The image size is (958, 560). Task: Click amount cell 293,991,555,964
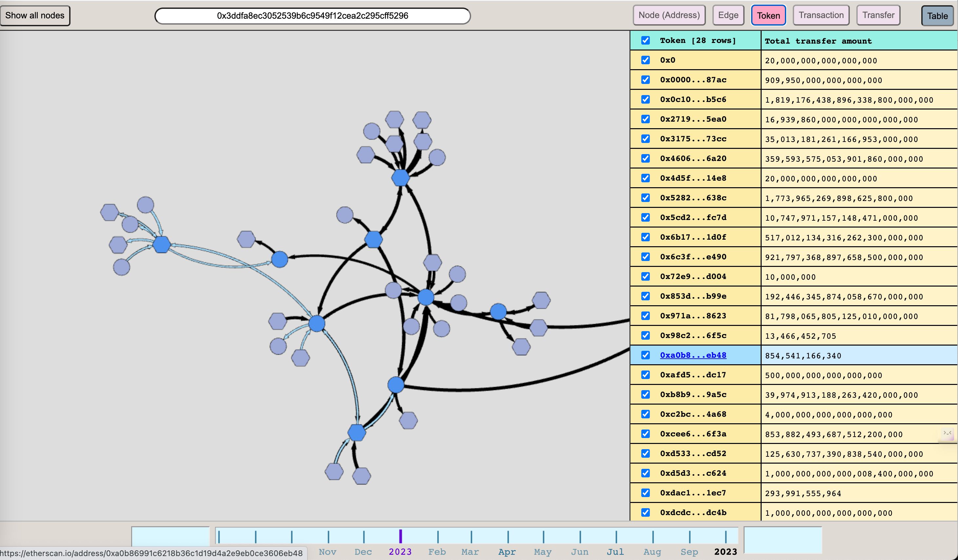pyautogui.click(x=859, y=493)
